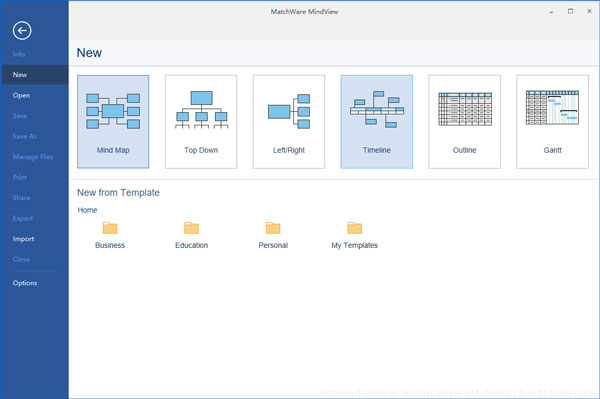
Task: Click the back arrow circle icon
Action: point(22,31)
